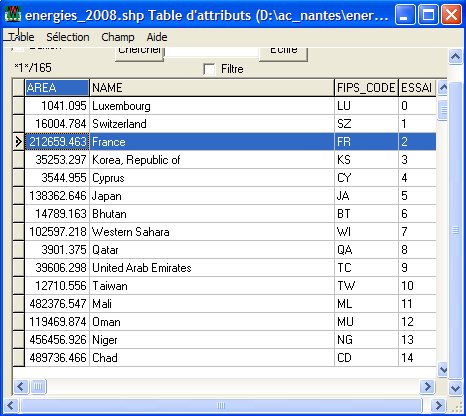Viewport: 466px width, 416px height.
Task: Click area value 1041.095
Action: (x=57, y=106)
